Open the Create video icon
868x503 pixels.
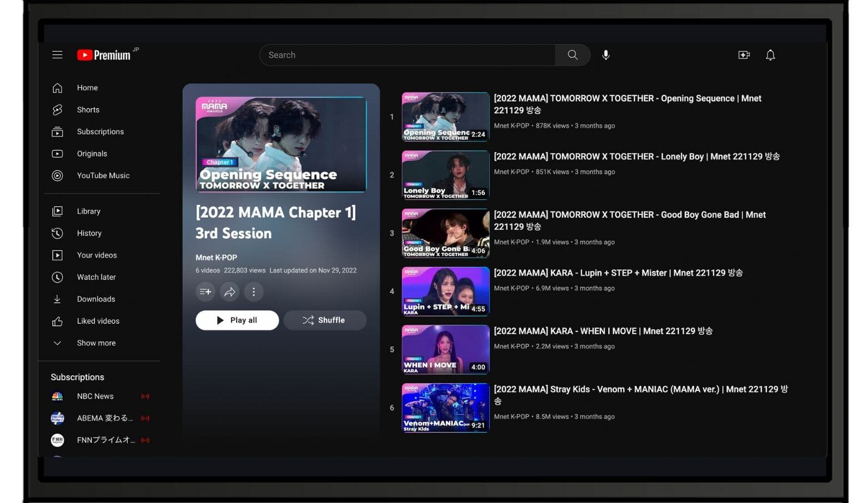point(744,55)
